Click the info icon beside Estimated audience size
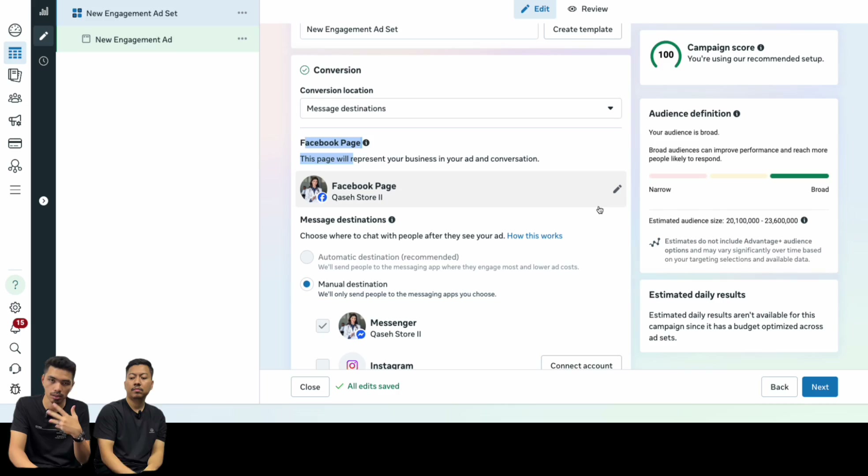 click(804, 220)
